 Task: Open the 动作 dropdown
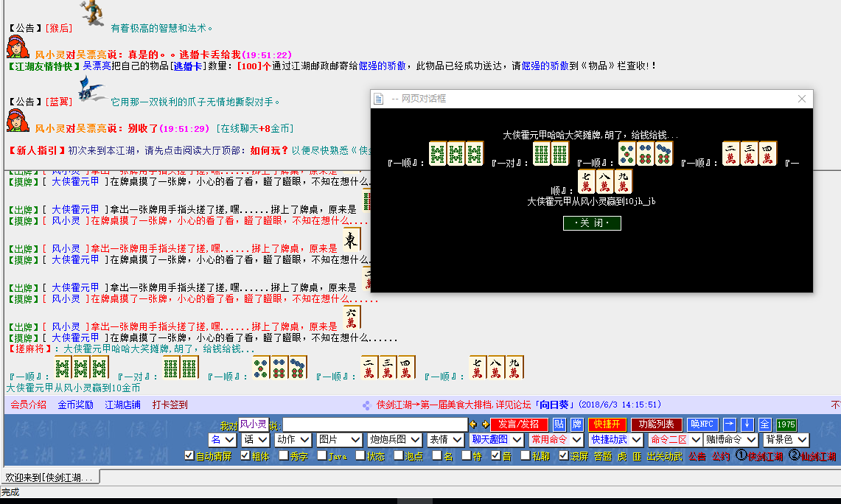tap(293, 440)
